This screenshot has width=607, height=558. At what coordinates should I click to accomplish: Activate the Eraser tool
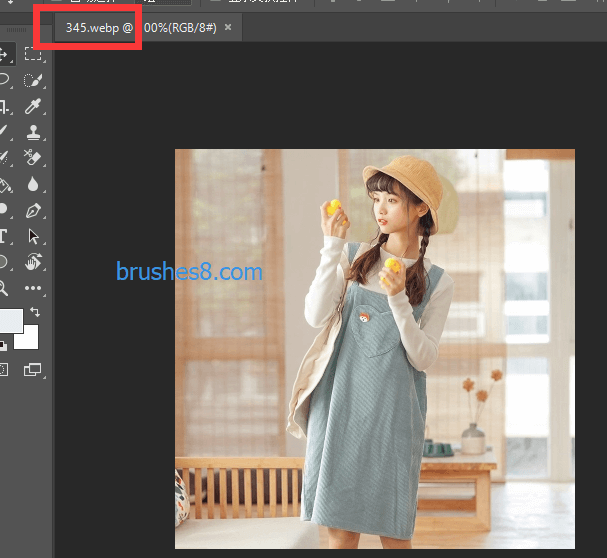[33, 158]
